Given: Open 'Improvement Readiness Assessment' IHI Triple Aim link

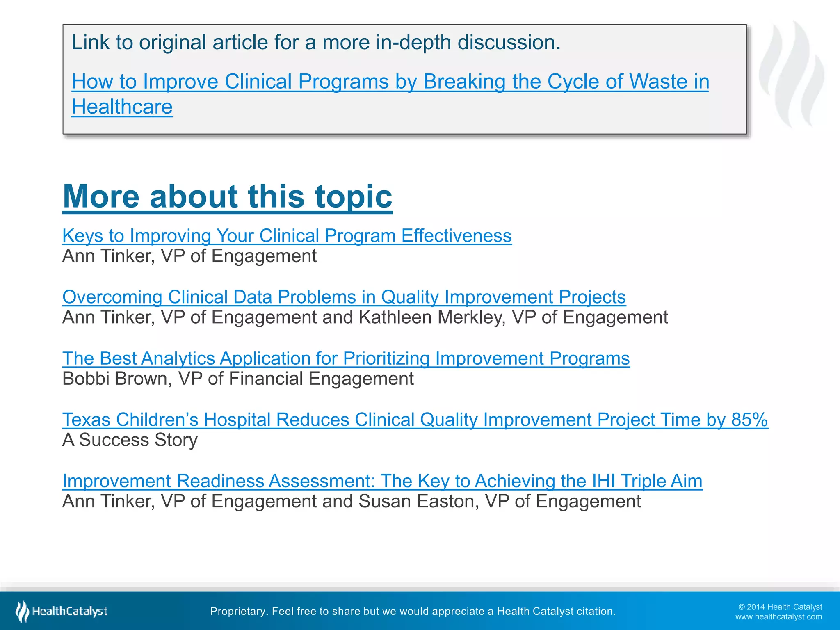Looking at the screenshot, I should tap(382, 481).
